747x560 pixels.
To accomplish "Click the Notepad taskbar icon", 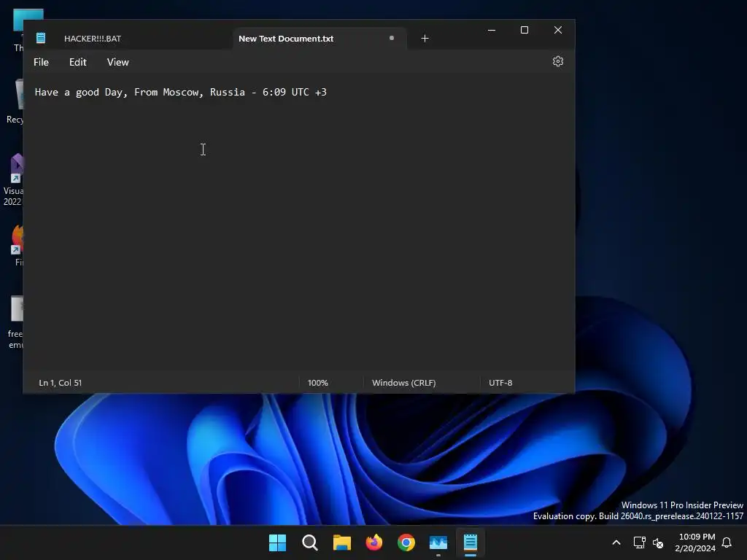I will [471, 542].
